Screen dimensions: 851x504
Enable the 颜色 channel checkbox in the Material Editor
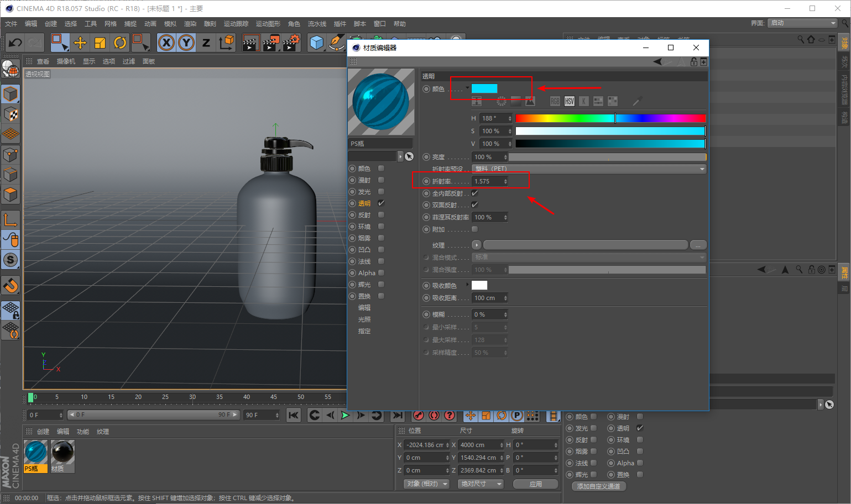(x=381, y=169)
